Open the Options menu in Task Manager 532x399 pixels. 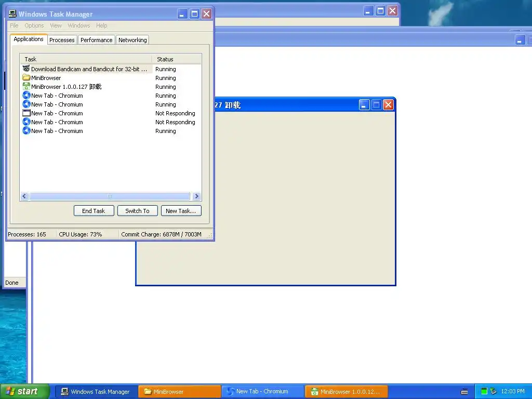[34, 25]
